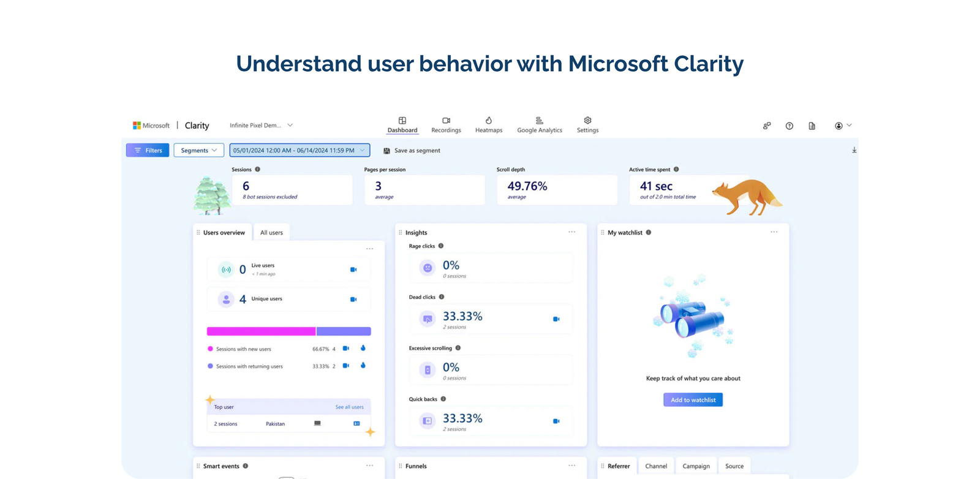980x479 pixels.
Task: Select the Users overview tab
Action: pyautogui.click(x=224, y=233)
